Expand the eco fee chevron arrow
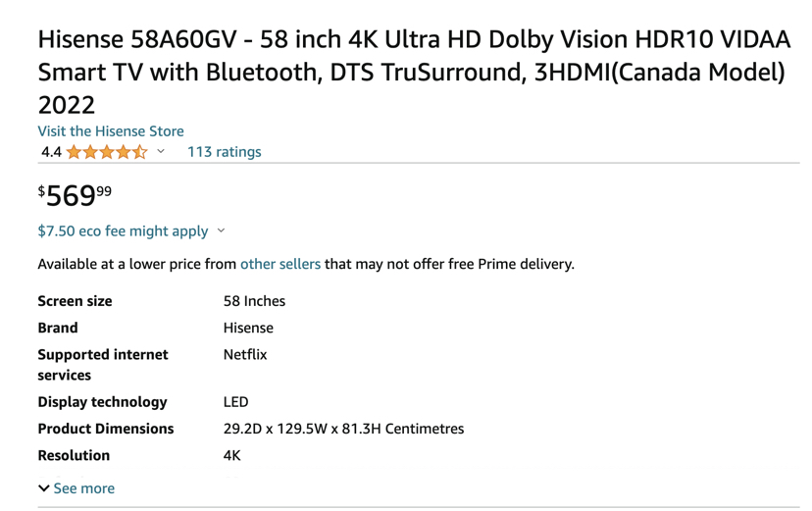This screenshot has height=511, width=812. pyautogui.click(x=221, y=230)
